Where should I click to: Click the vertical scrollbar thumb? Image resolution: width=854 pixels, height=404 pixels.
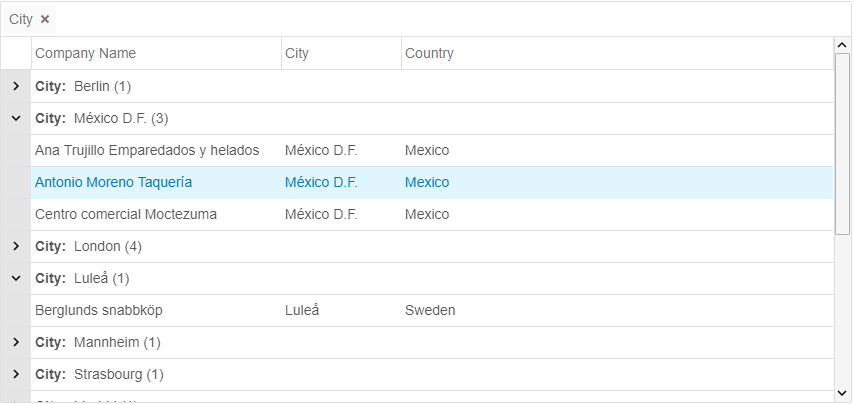pyautogui.click(x=842, y=143)
